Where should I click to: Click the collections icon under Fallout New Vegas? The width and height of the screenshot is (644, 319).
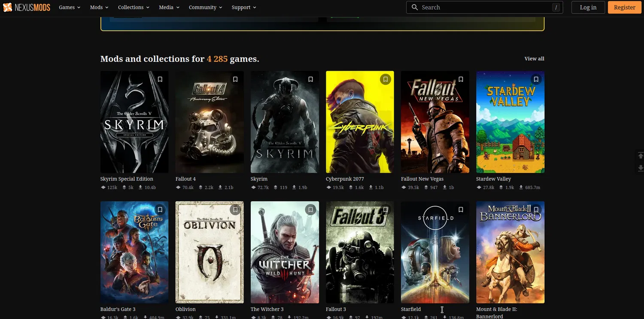426,187
